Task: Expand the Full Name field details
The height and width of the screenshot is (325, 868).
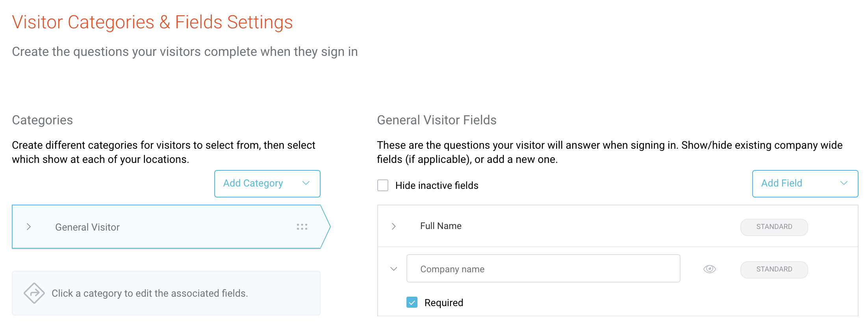Action: coord(393,226)
